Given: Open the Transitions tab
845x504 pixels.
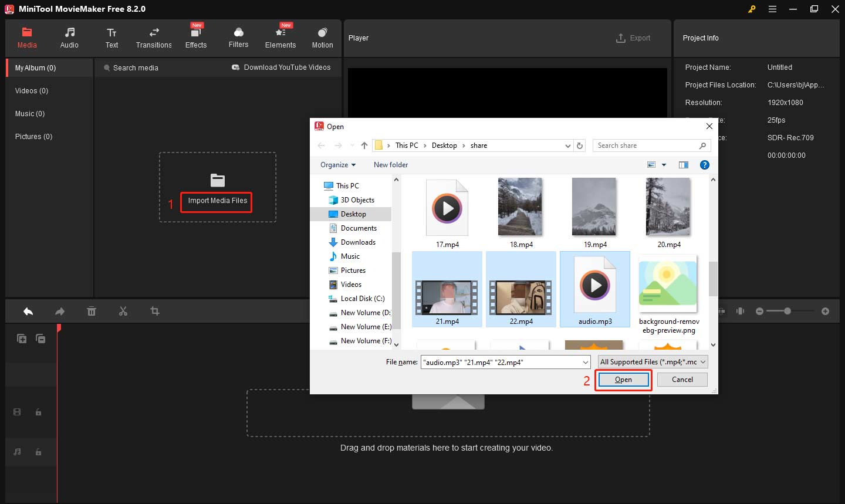Looking at the screenshot, I should tap(154, 38).
